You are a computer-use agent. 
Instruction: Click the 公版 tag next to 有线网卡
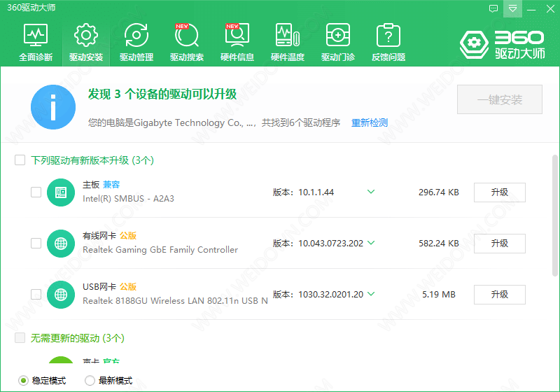pos(128,236)
